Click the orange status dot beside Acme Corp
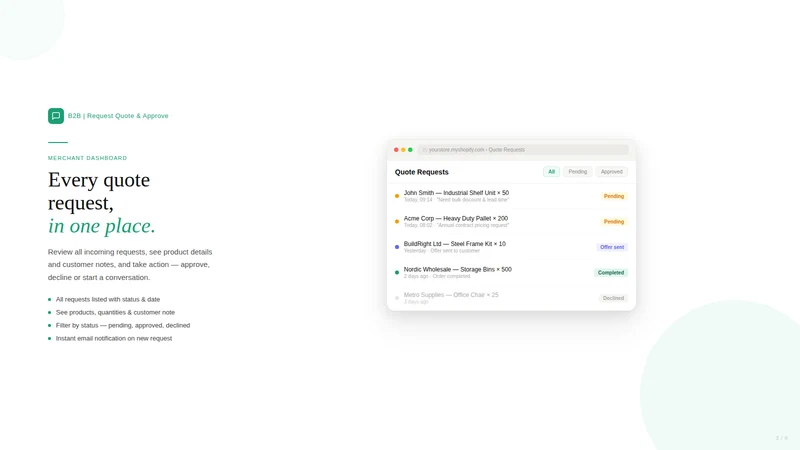The image size is (800, 450). point(397,221)
